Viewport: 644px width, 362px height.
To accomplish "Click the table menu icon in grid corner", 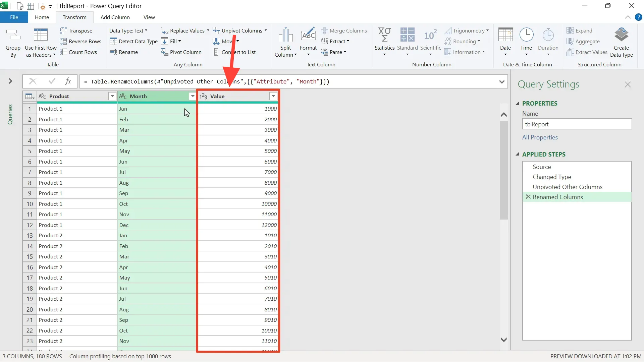I will point(30,97).
